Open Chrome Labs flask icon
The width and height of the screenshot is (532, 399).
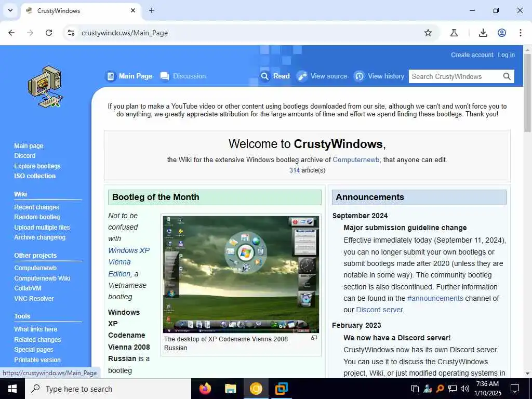pyautogui.click(x=454, y=33)
